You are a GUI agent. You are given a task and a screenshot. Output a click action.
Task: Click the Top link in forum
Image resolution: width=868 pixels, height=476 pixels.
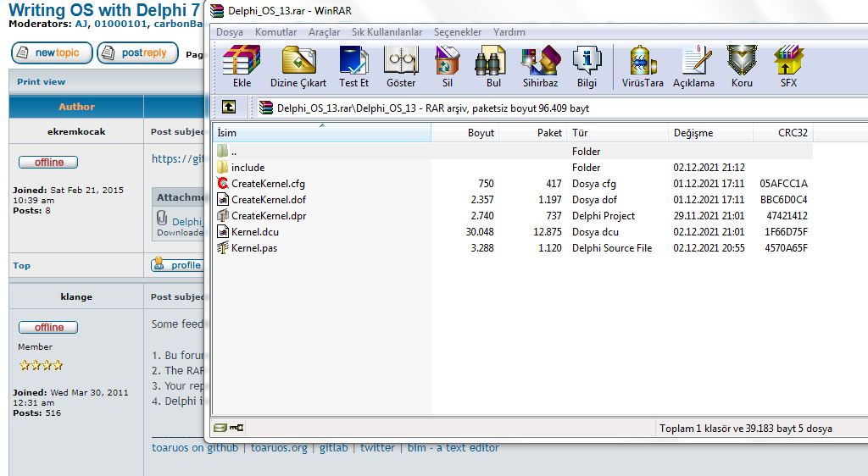click(21, 265)
